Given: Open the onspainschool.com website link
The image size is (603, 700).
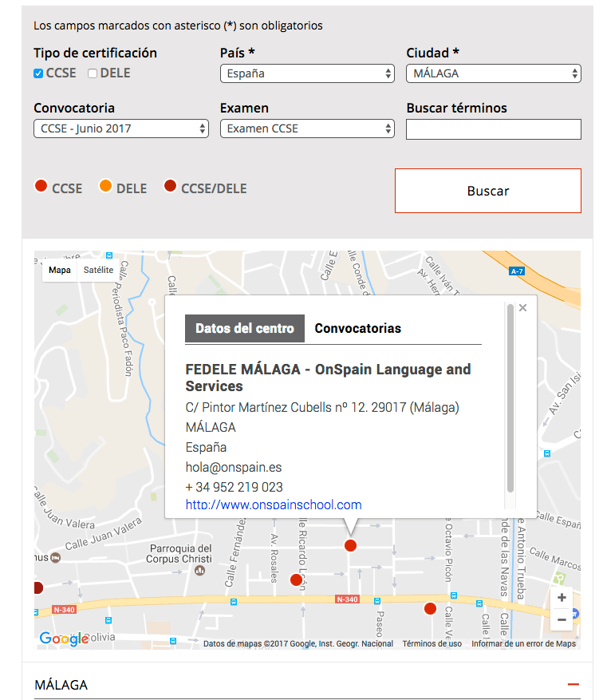Looking at the screenshot, I should tap(274, 504).
